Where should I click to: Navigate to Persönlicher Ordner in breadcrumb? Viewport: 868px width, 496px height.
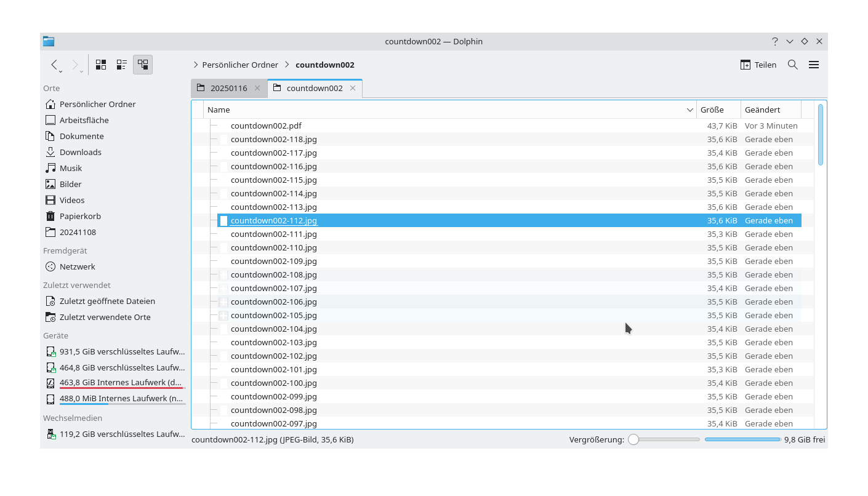[x=240, y=65]
